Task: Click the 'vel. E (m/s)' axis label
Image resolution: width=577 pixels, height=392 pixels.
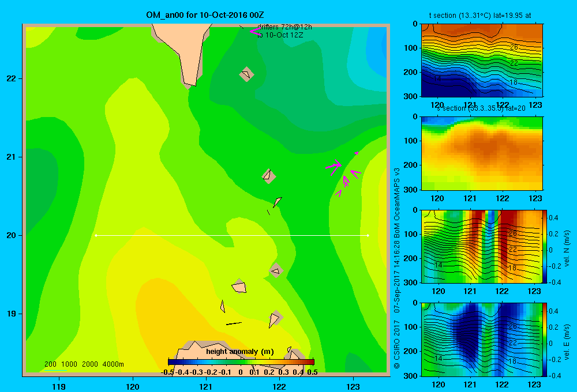Action: click(567, 342)
